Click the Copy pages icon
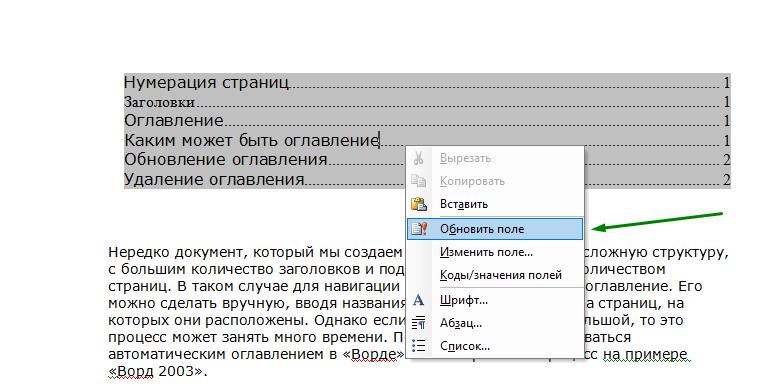 tap(418, 181)
